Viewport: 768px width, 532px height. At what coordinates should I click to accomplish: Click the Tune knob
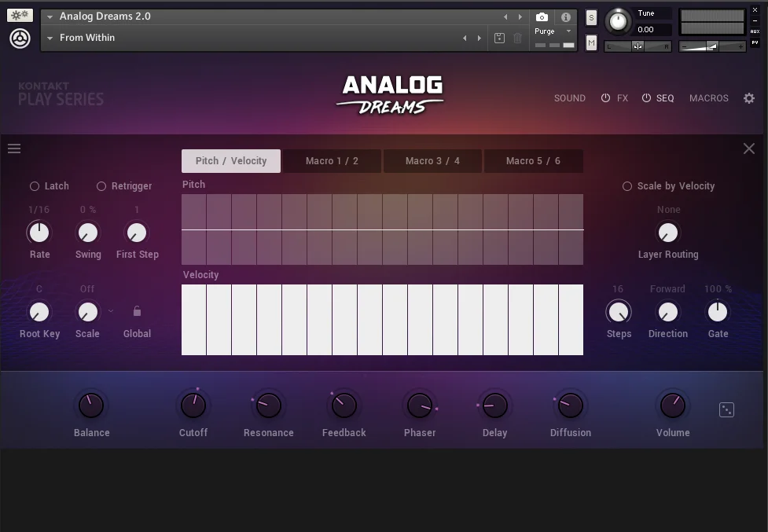coord(618,21)
